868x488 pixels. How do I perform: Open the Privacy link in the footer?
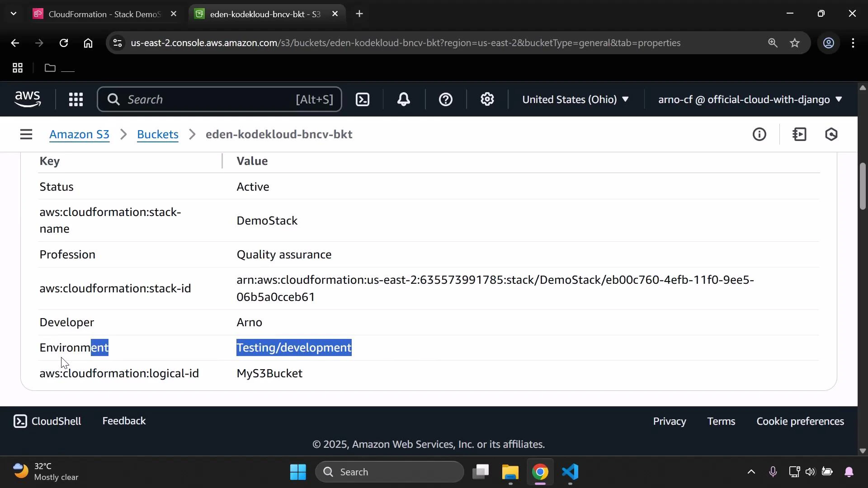[670, 421]
